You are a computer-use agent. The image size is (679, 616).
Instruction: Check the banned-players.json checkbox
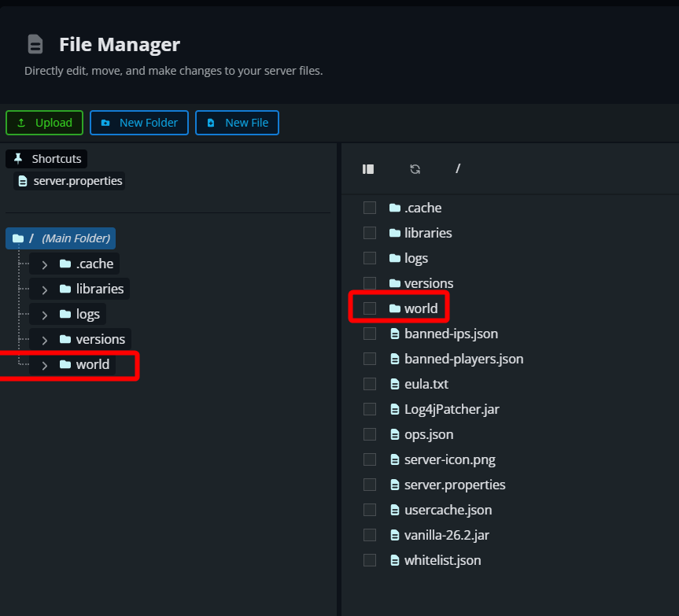tap(369, 359)
